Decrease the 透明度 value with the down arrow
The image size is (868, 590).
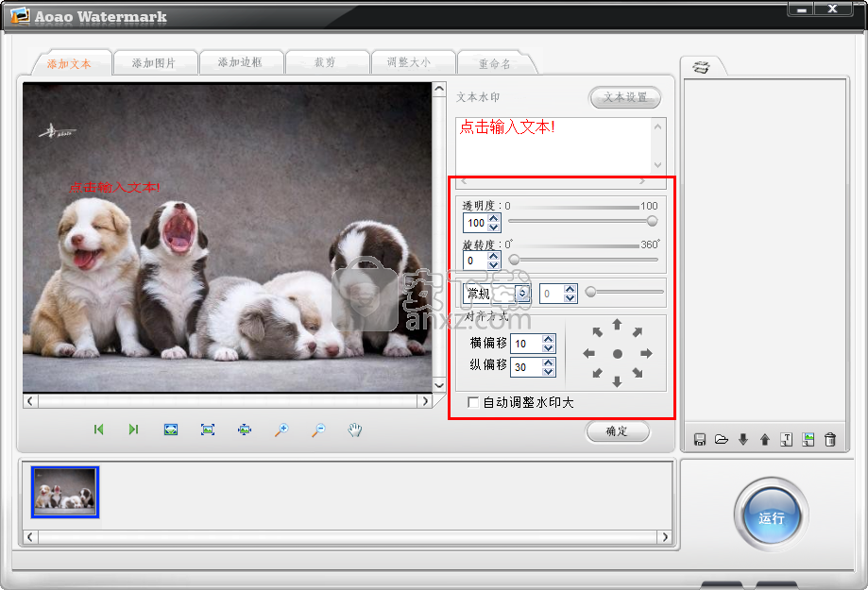(494, 227)
